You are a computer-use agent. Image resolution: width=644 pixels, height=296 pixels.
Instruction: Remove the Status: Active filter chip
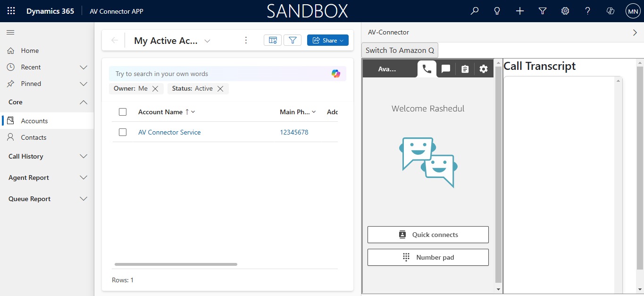220,89
